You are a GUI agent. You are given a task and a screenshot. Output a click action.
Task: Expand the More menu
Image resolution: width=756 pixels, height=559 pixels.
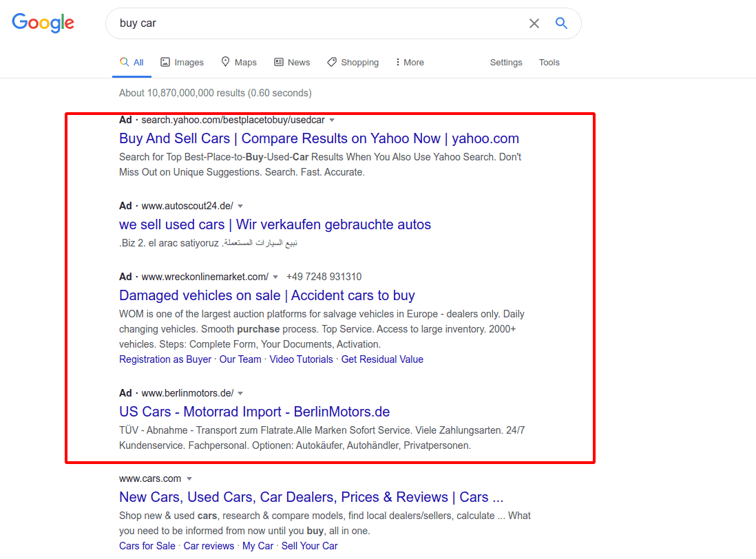point(410,62)
